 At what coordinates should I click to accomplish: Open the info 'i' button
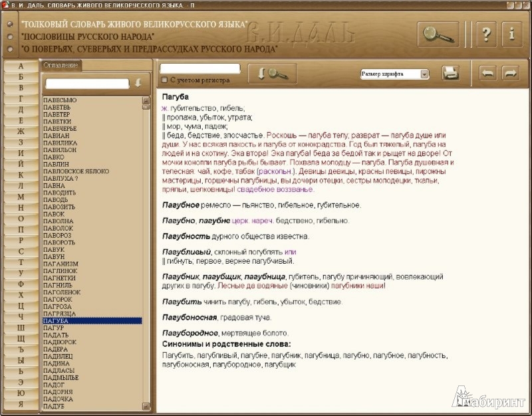(x=511, y=34)
